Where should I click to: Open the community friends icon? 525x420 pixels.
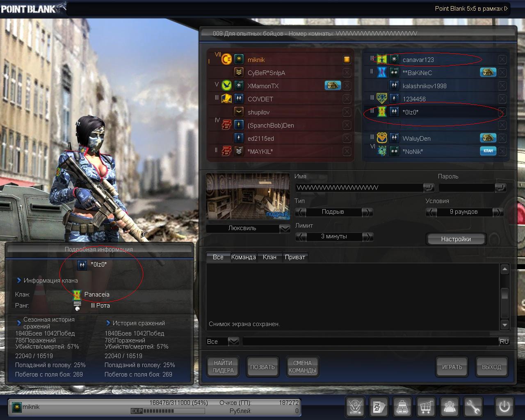450,406
